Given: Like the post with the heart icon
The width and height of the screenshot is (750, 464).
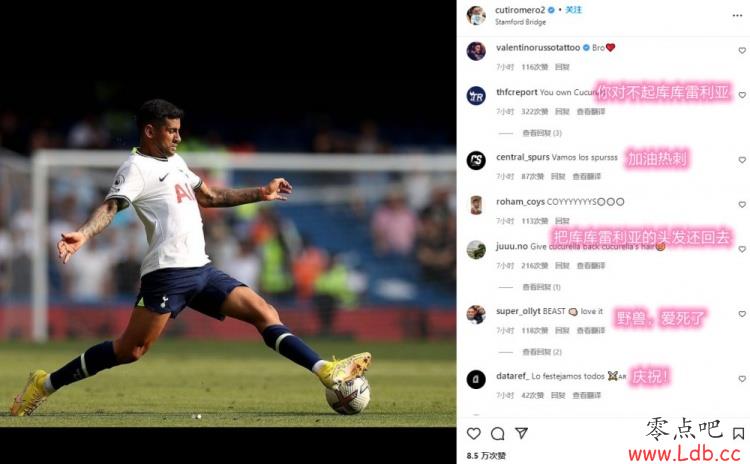Looking at the screenshot, I should click(474, 433).
